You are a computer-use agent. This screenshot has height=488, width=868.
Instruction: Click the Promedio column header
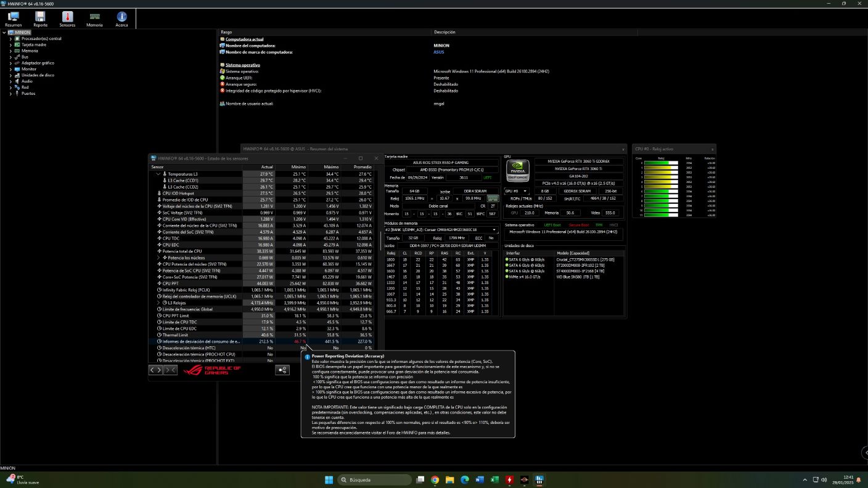(363, 167)
